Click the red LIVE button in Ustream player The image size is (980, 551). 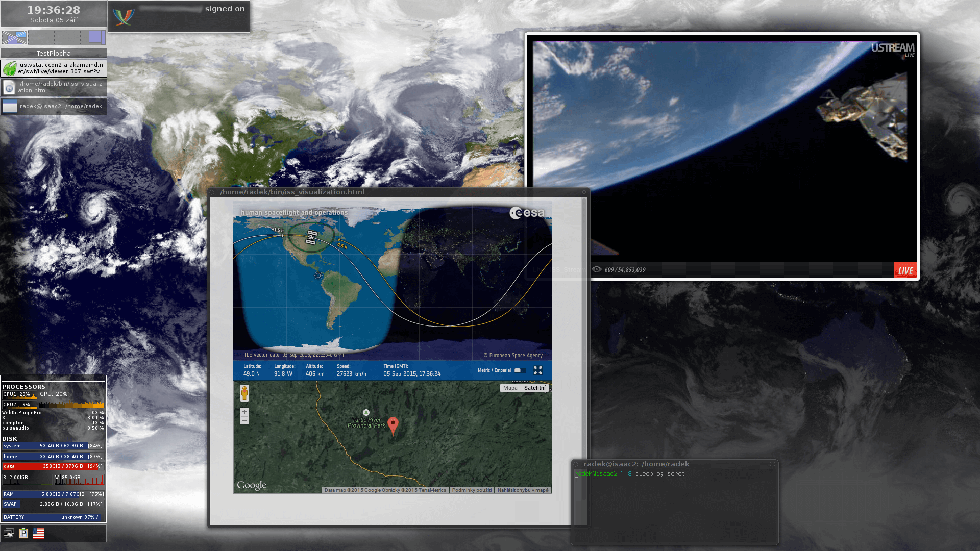(905, 270)
